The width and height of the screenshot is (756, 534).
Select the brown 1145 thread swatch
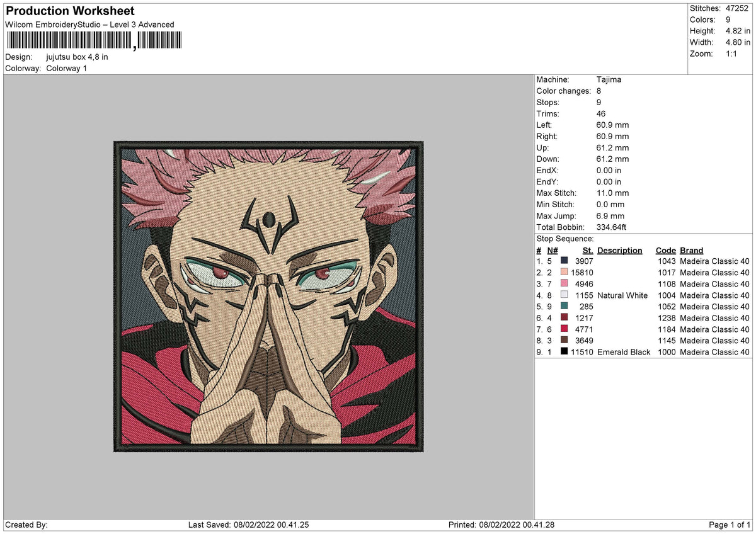pos(564,340)
